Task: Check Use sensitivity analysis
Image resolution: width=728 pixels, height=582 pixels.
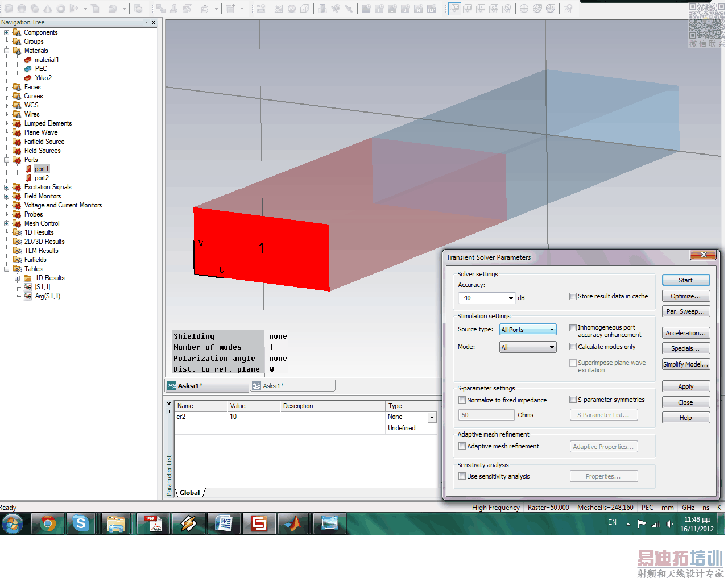Action: coord(462,476)
